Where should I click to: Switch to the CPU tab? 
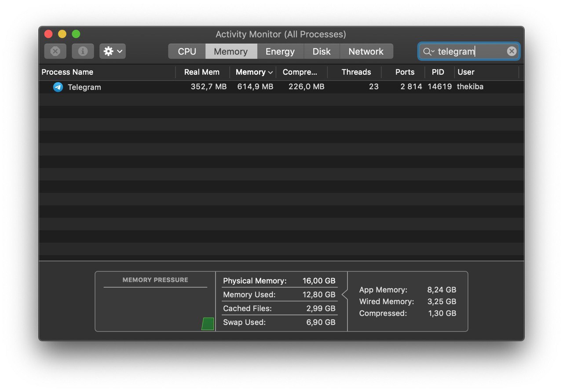pos(187,51)
